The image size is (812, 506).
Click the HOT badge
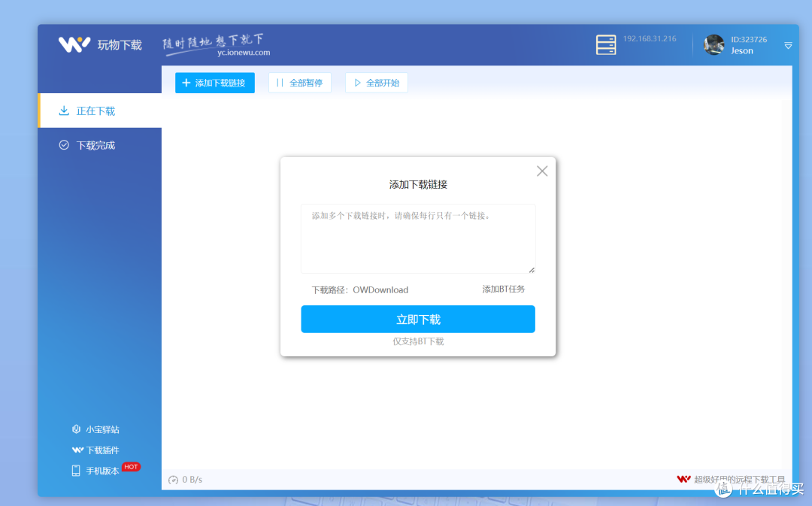pyautogui.click(x=131, y=467)
